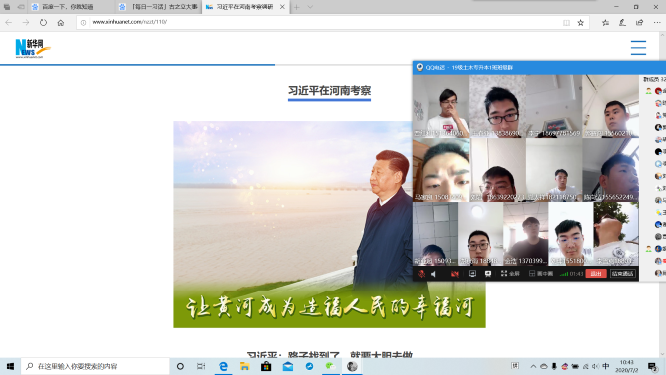Toggle the disabled camera in QQ call
The image size is (666, 375).
click(x=454, y=274)
